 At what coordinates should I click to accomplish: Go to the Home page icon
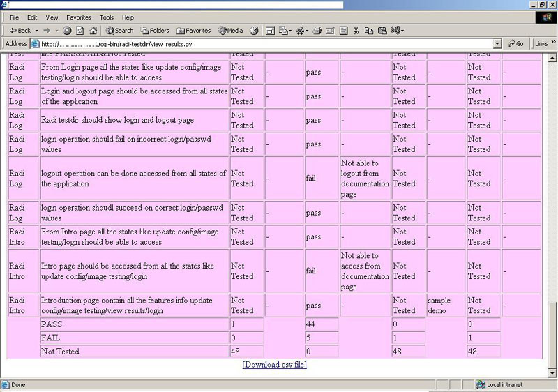[x=93, y=31]
